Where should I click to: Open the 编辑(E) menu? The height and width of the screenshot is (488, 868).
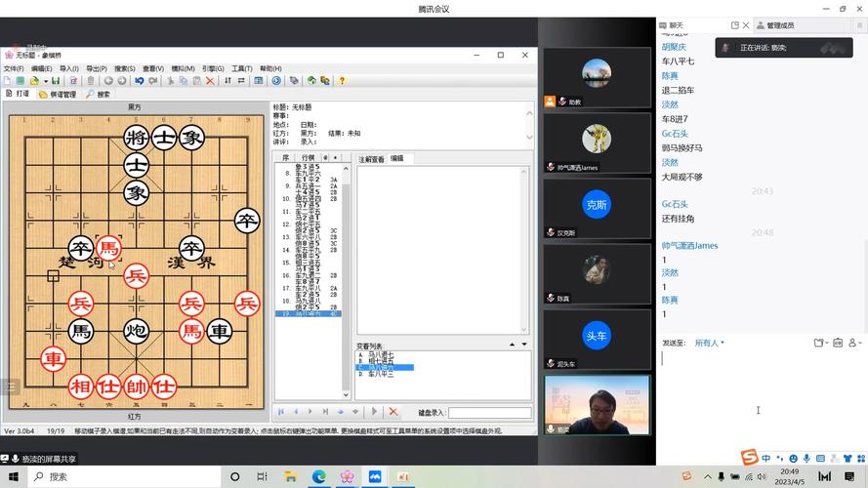pyautogui.click(x=42, y=68)
